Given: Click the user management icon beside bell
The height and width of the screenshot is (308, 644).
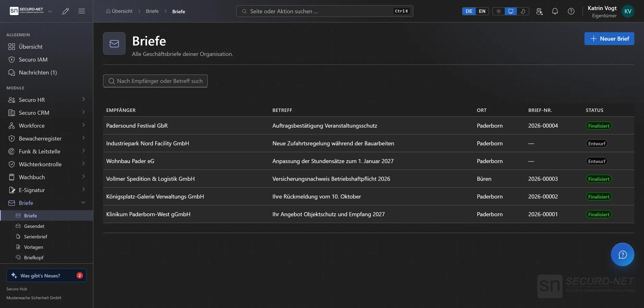Looking at the screenshot, I should [x=539, y=11].
